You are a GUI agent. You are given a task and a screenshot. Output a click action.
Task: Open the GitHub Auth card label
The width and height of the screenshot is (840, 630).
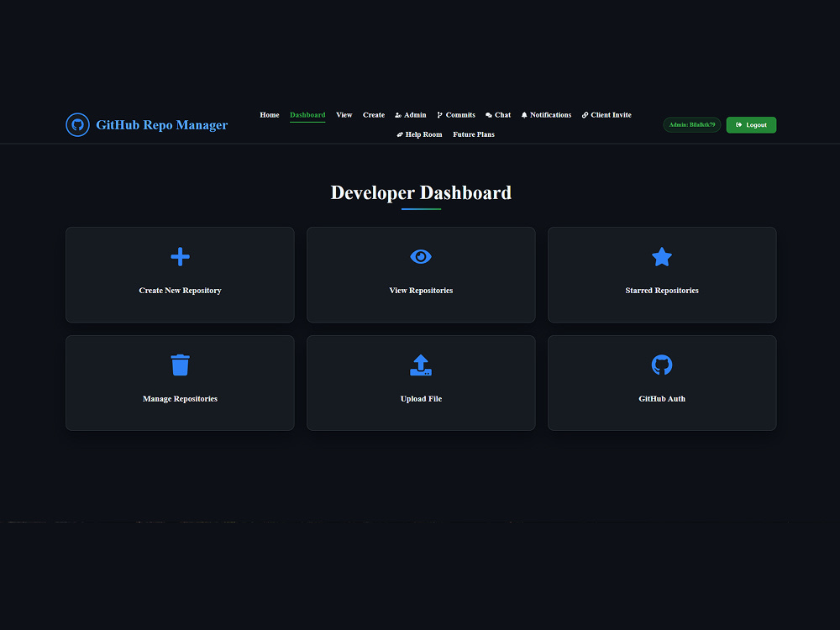point(662,398)
